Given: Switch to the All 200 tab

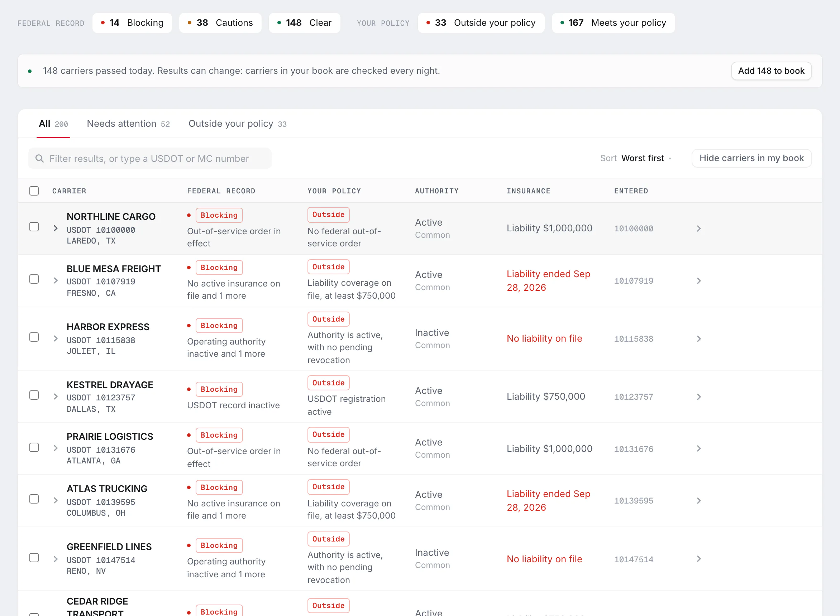Looking at the screenshot, I should point(53,124).
